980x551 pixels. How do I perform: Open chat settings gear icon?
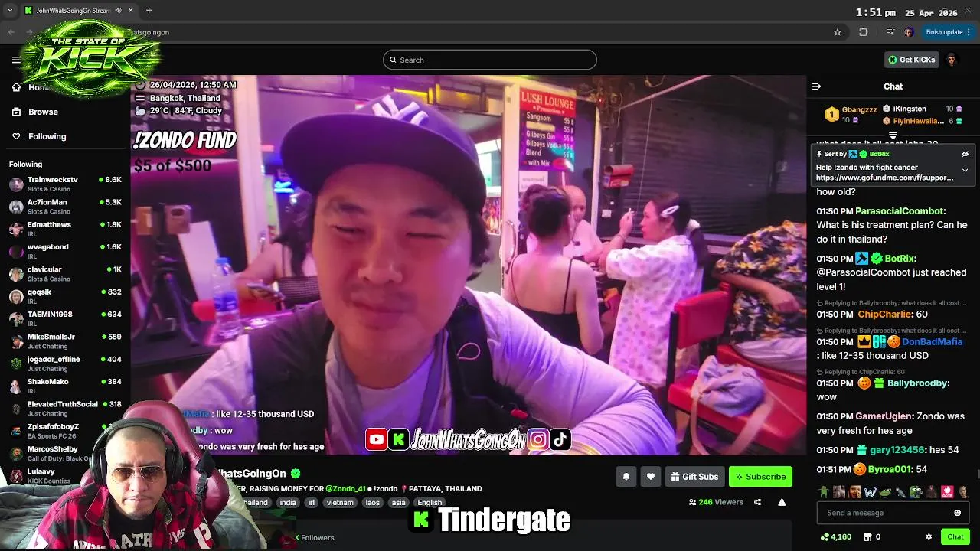pos(929,536)
